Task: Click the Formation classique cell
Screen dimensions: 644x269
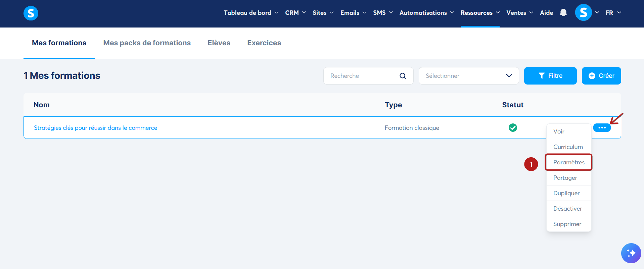Action: pos(412,128)
